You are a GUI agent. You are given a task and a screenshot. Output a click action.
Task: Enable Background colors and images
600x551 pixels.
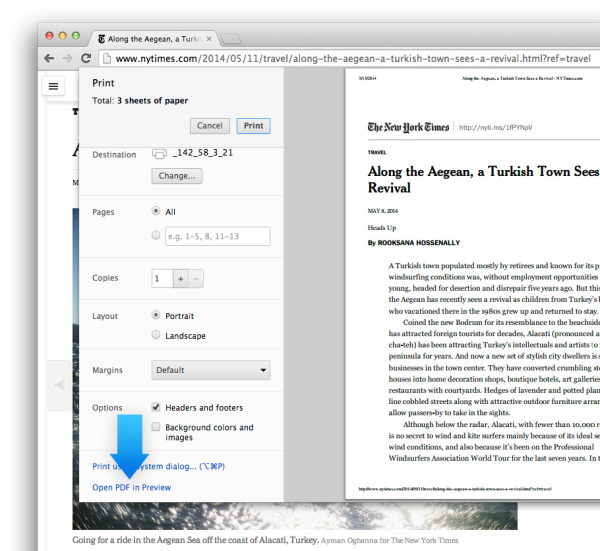click(156, 427)
